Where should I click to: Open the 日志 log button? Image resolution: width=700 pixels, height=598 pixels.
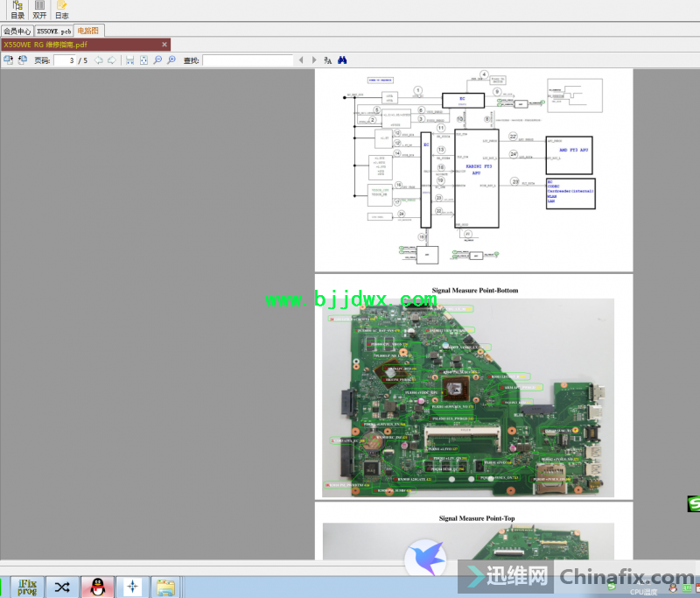tap(61, 11)
